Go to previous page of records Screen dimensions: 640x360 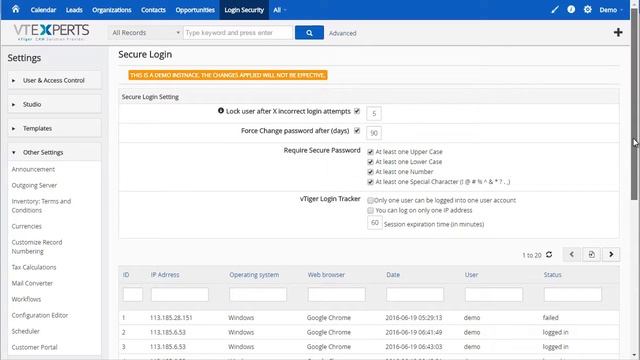point(572,255)
